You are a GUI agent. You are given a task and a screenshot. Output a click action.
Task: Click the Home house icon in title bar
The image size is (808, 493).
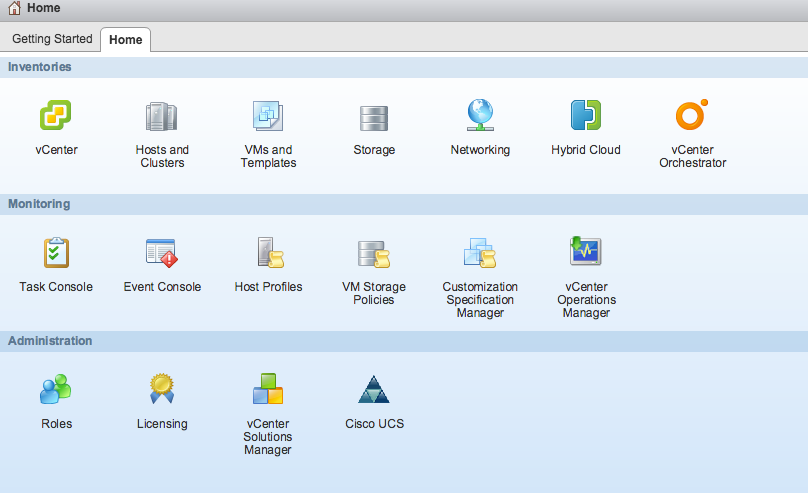point(14,8)
